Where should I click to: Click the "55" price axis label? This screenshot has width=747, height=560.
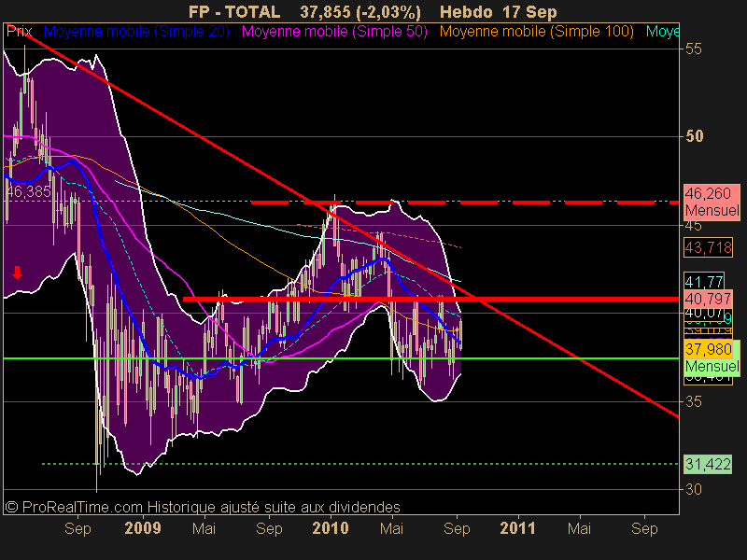694,49
